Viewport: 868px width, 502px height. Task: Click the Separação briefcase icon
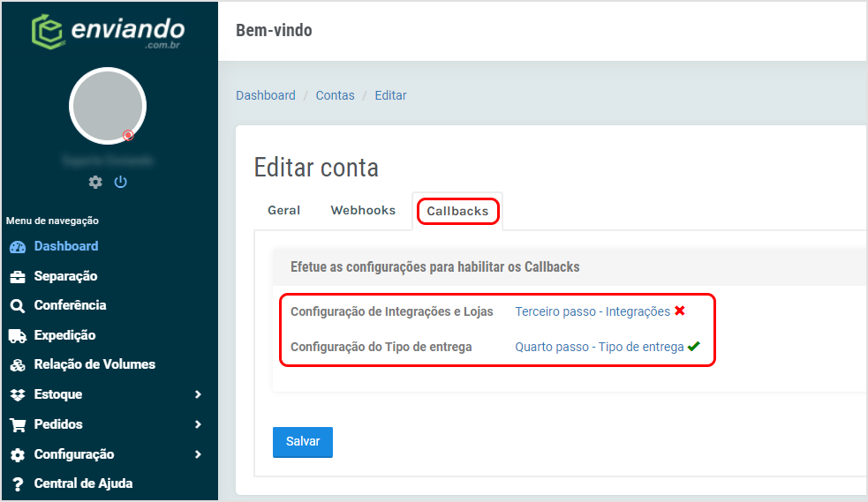(x=18, y=276)
